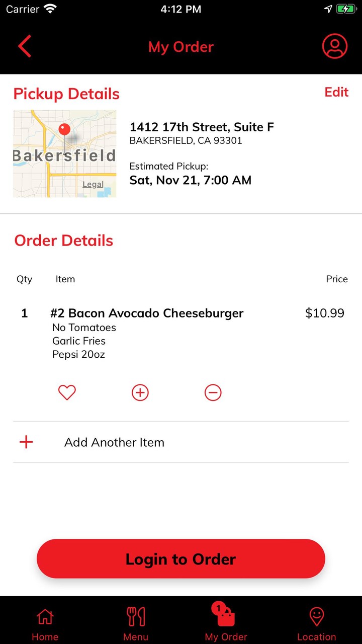This screenshot has width=362, height=644.
Task: Tap the Add Another Item row
Action: (114, 442)
